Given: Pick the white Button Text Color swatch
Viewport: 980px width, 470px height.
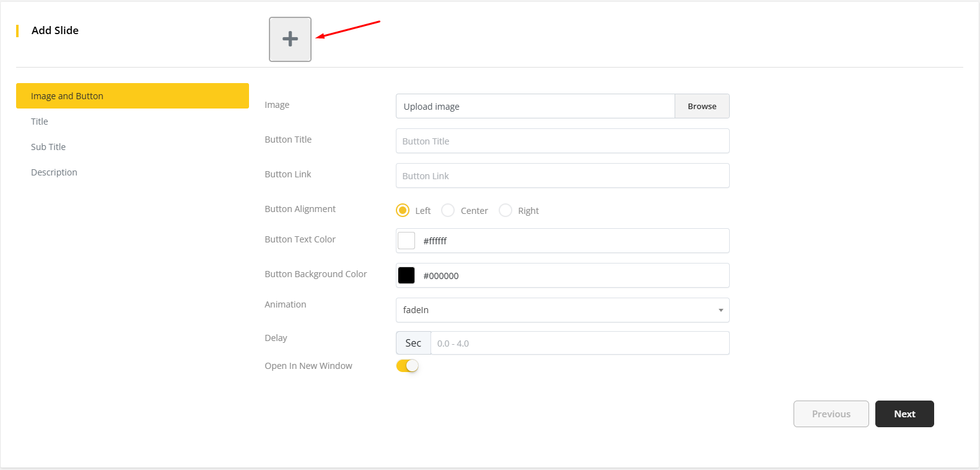Looking at the screenshot, I should pyautogui.click(x=406, y=241).
